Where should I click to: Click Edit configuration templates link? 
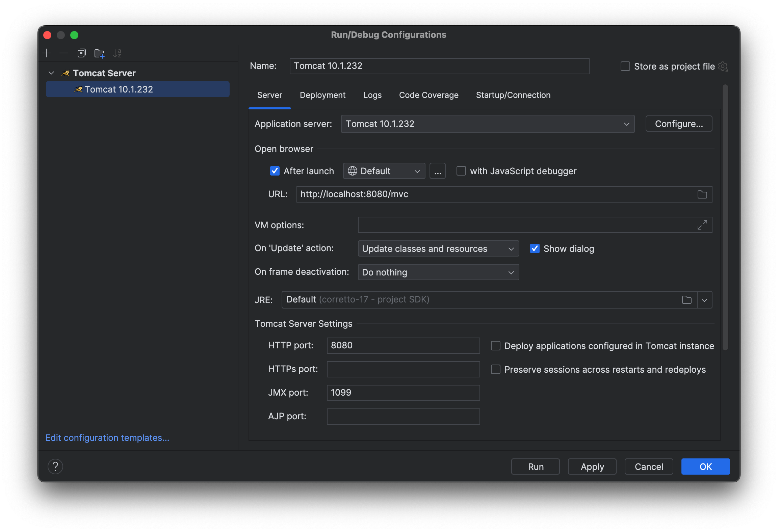[x=107, y=437]
